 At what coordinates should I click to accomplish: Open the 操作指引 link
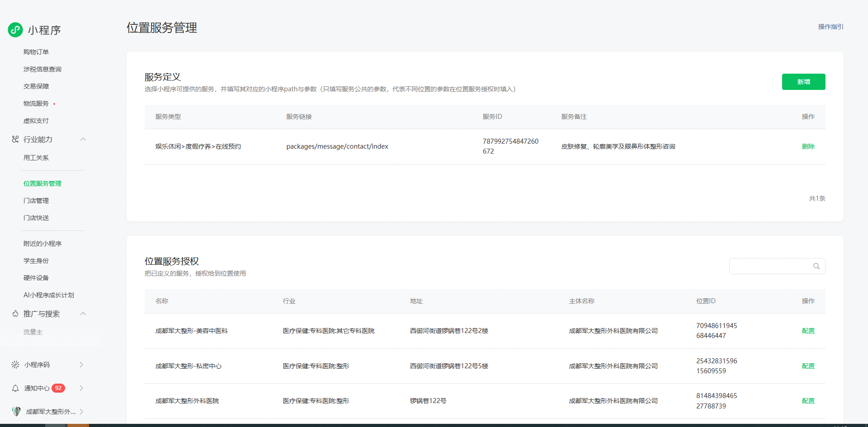831,27
